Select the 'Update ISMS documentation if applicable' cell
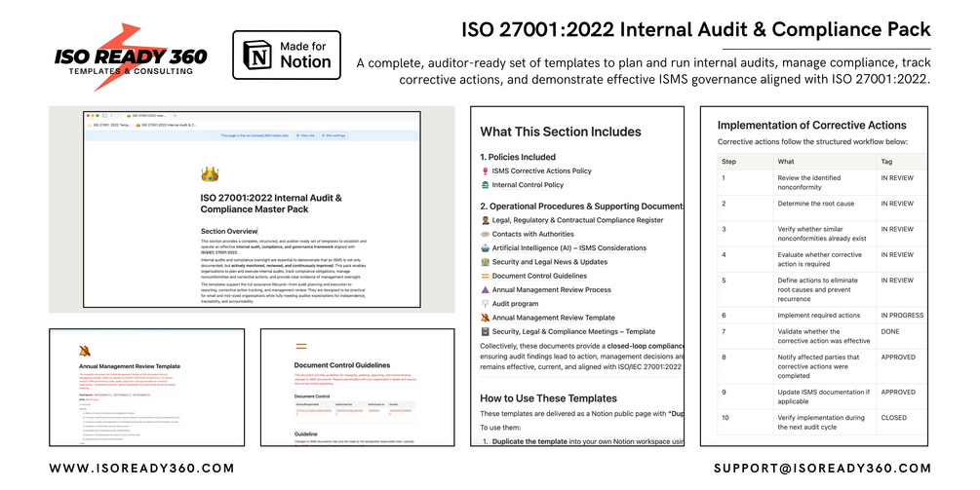This screenshot has width=980, height=490. (823, 396)
